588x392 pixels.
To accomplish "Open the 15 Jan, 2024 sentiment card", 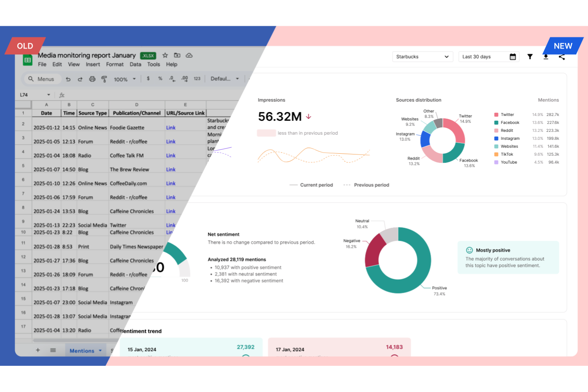I will point(191,347).
